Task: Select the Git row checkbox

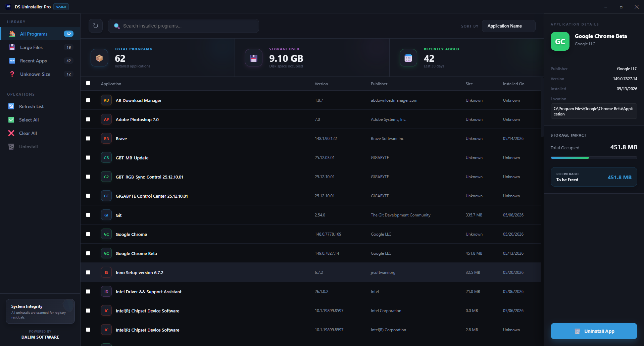Action: coord(88,215)
